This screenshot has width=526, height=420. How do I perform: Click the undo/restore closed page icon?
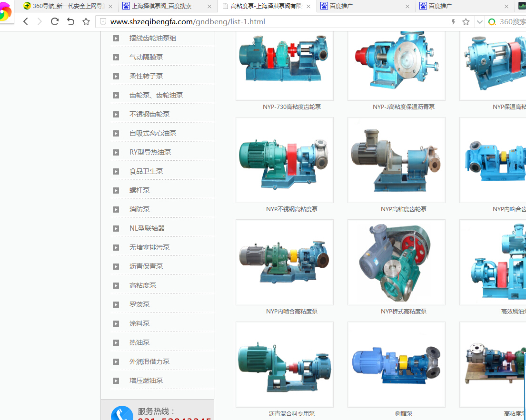[x=70, y=21]
